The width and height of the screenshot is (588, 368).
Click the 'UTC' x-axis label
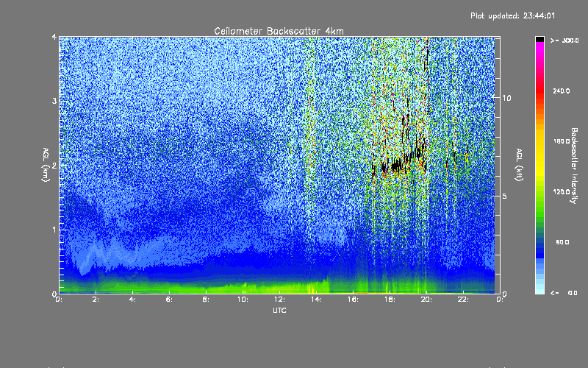click(x=279, y=311)
